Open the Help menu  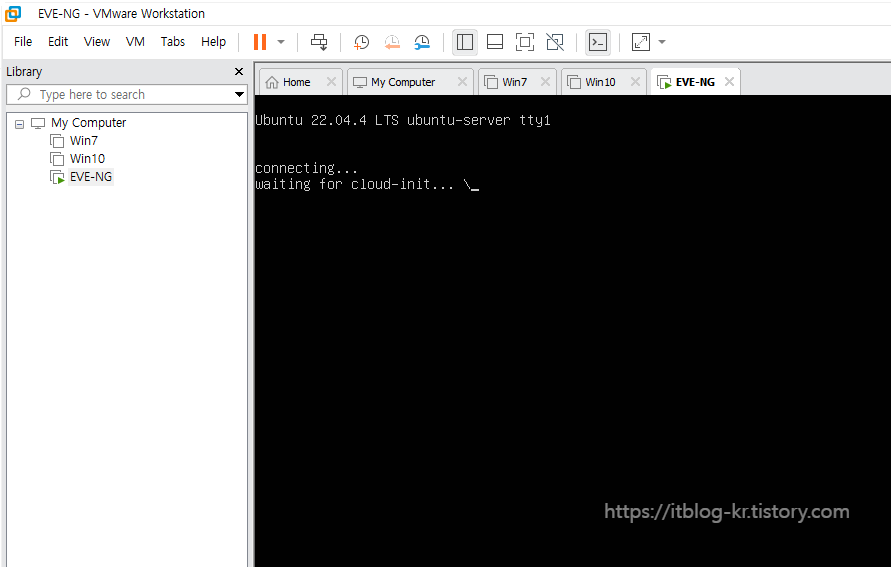tap(213, 42)
